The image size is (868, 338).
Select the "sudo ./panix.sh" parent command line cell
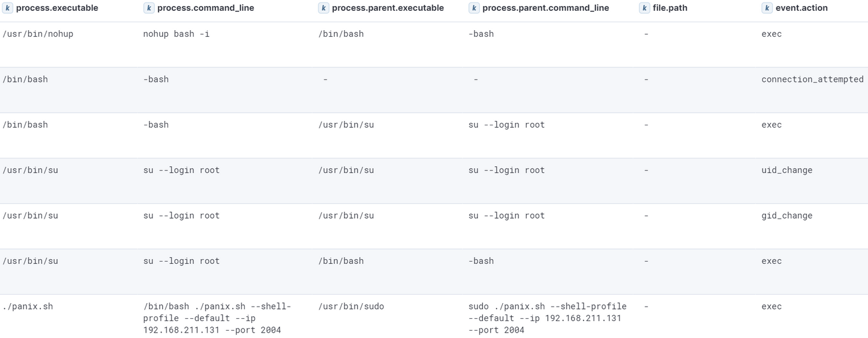547,318
